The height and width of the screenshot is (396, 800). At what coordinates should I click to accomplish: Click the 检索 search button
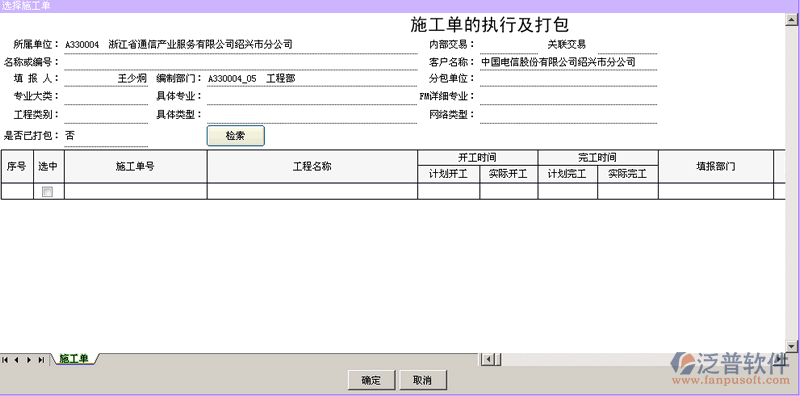[236, 136]
